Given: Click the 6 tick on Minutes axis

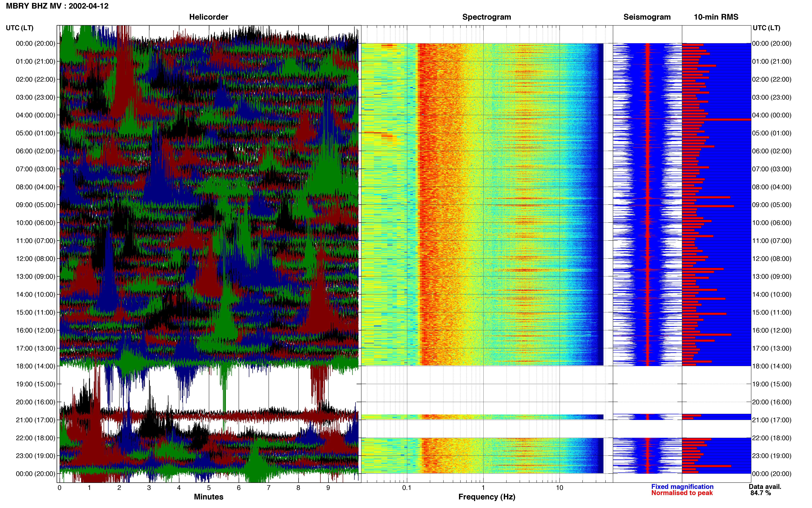Looking at the screenshot, I should pos(239,488).
